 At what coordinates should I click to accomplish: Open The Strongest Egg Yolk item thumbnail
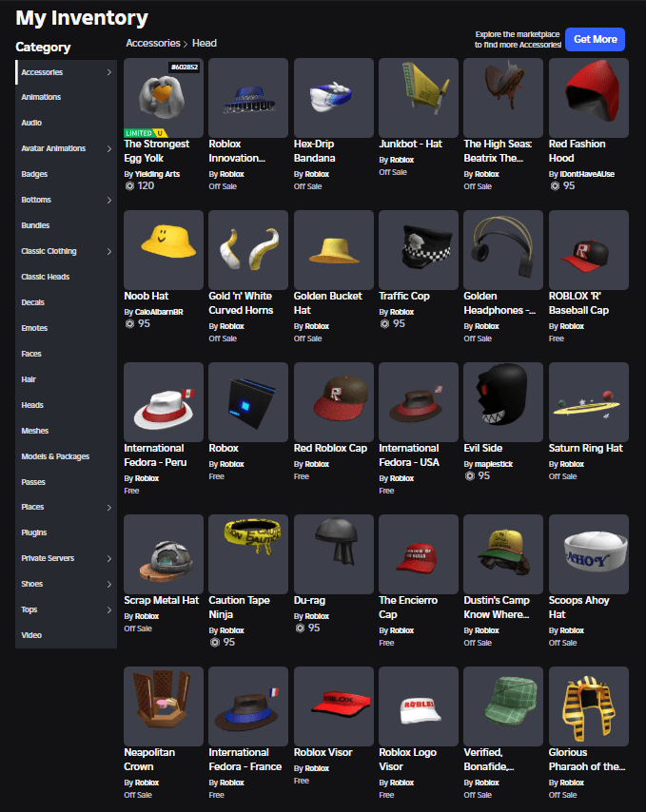(164, 98)
